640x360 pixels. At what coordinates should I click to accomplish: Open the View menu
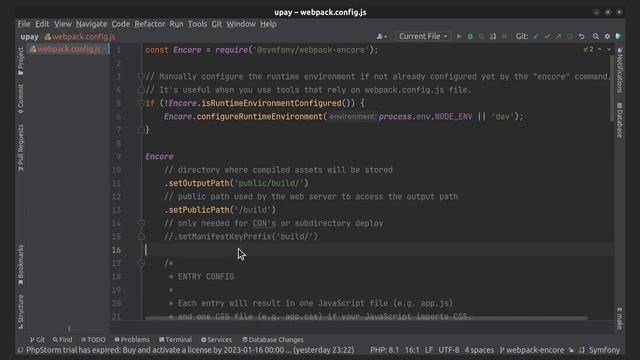(x=62, y=24)
